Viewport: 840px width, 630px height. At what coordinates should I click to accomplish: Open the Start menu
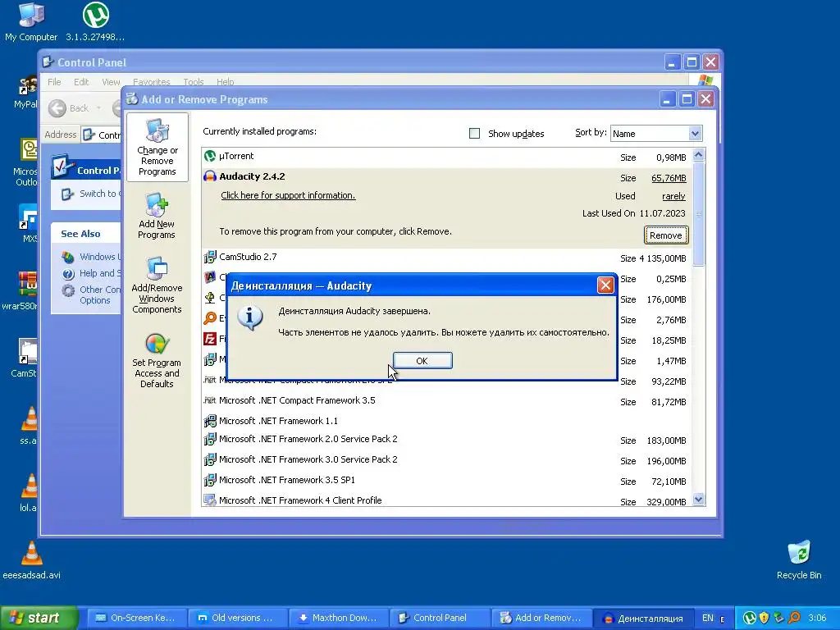[x=39, y=618]
